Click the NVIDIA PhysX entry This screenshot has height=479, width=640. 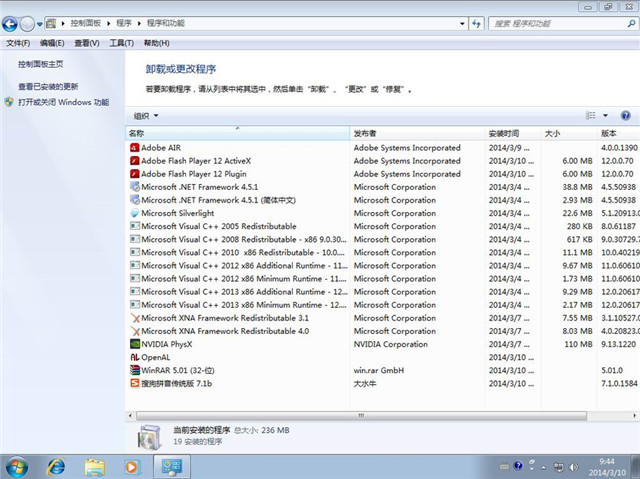tap(168, 343)
